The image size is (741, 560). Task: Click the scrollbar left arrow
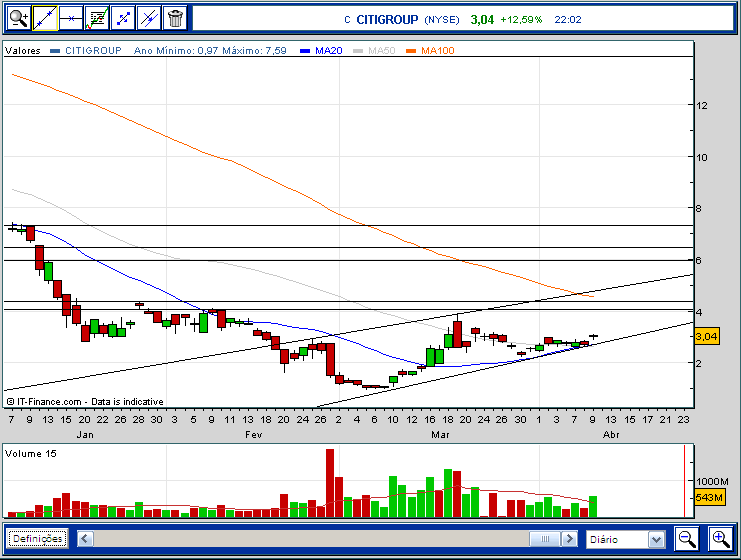pyautogui.click(x=86, y=539)
